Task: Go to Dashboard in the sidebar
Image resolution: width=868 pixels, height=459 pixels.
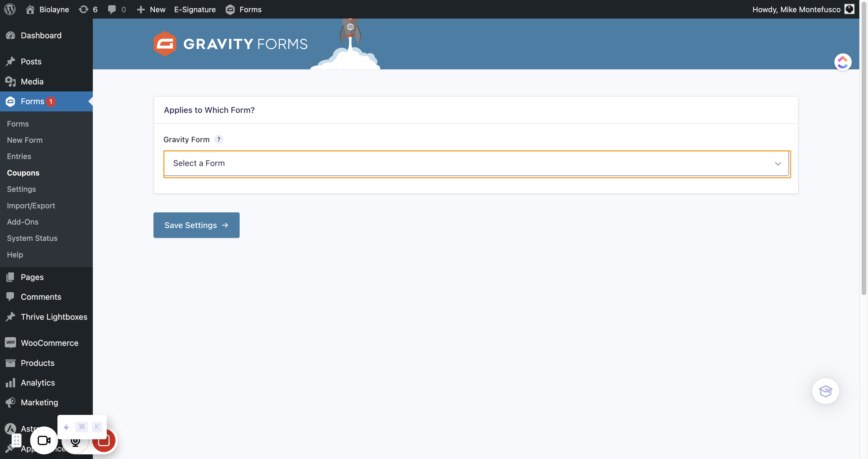Action: coord(41,35)
